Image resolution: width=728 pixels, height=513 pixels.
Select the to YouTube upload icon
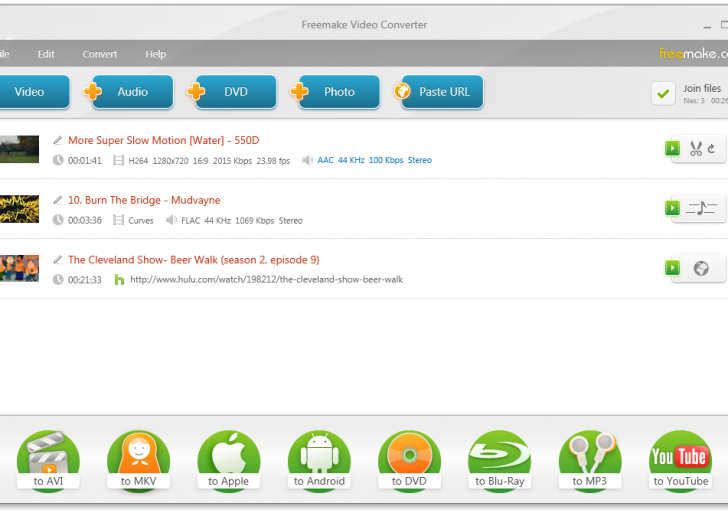tap(680, 461)
